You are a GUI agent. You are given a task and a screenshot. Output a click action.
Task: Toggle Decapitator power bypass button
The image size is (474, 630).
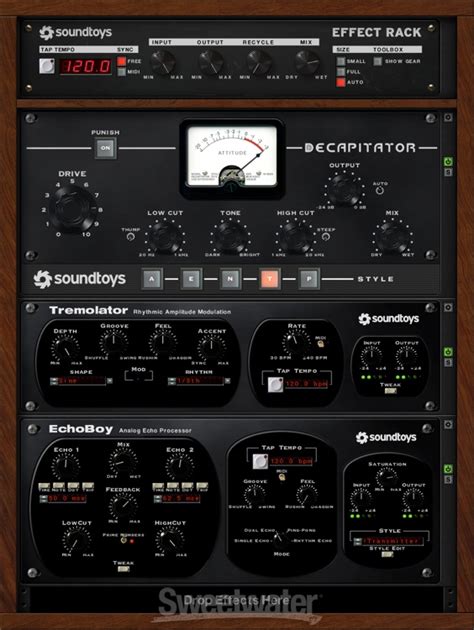tap(448, 162)
